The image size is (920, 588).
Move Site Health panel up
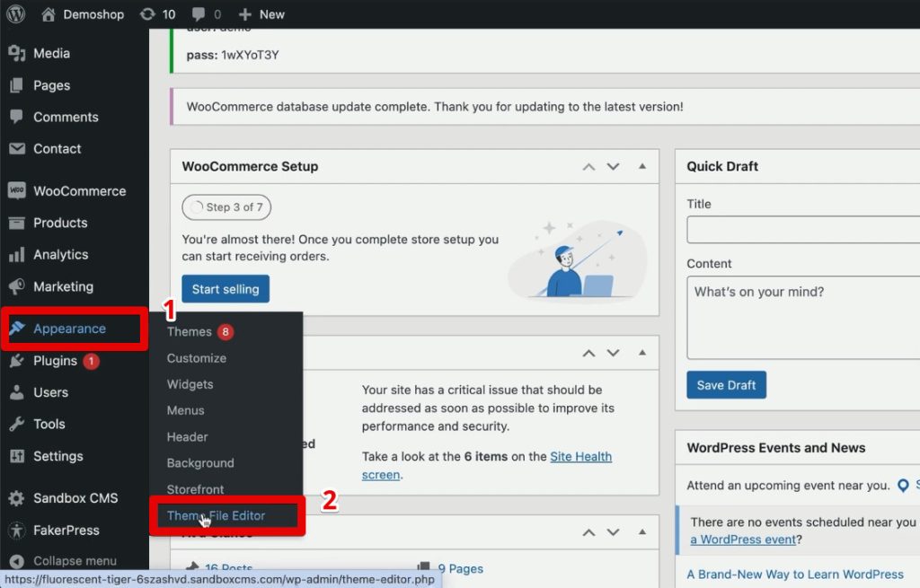click(588, 353)
